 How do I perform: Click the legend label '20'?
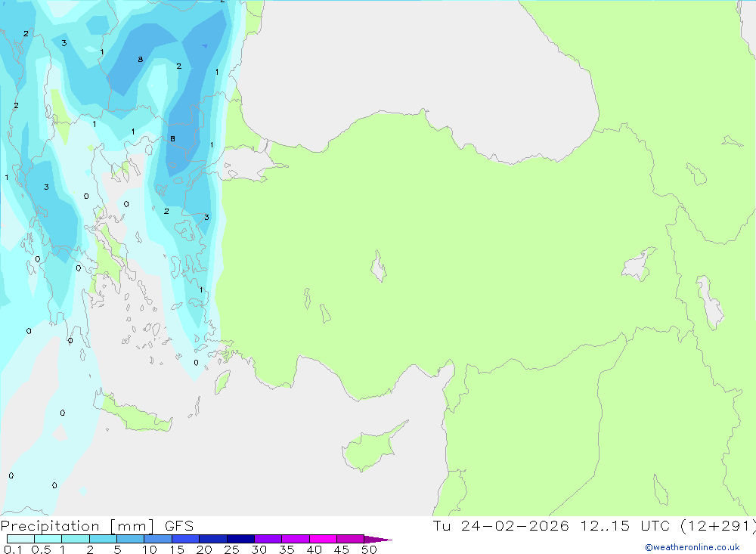click(204, 549)
